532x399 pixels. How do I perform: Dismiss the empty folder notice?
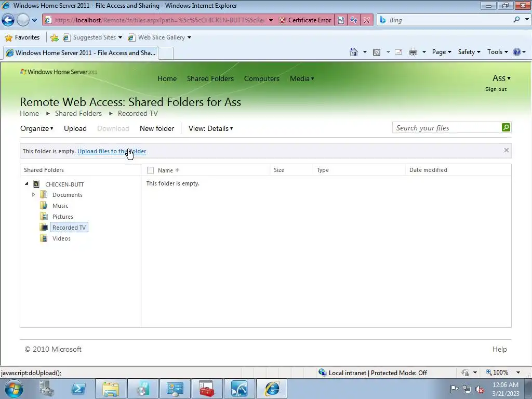click(x=506, y=150)
